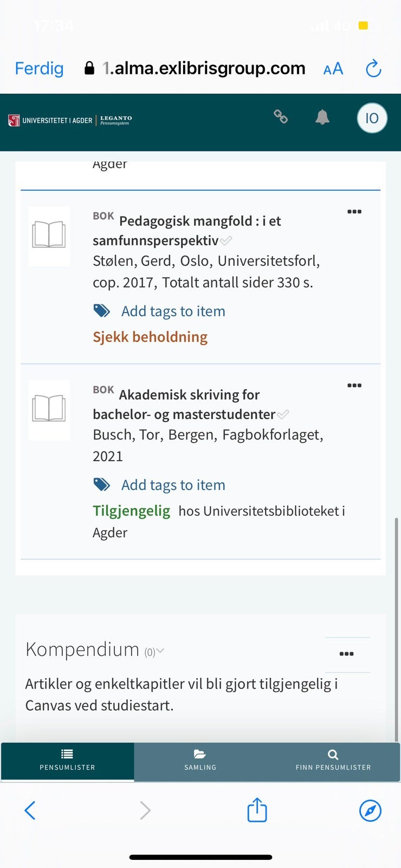Mark Pedagogisk mangfold as read checkmark
The height and width of the screenshot is (868, 401).
click(226, 240)
